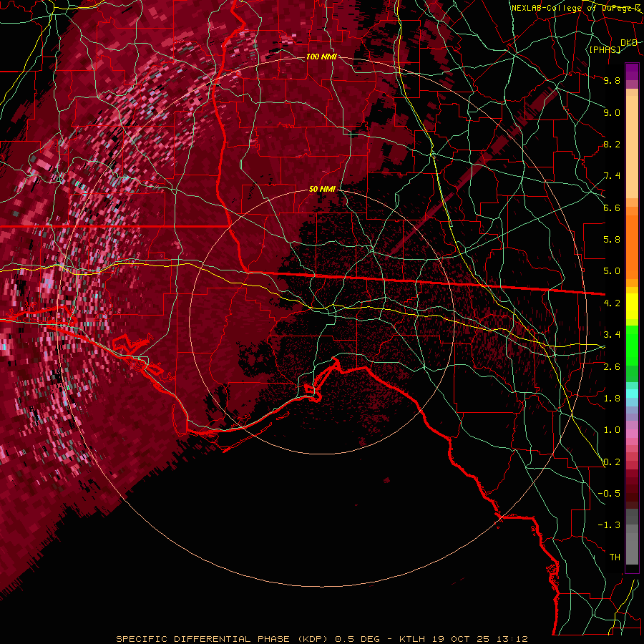Click the 13:12 timestamp
The height and width of the screenshot is (644, 644).
click(x=512, y=639)
